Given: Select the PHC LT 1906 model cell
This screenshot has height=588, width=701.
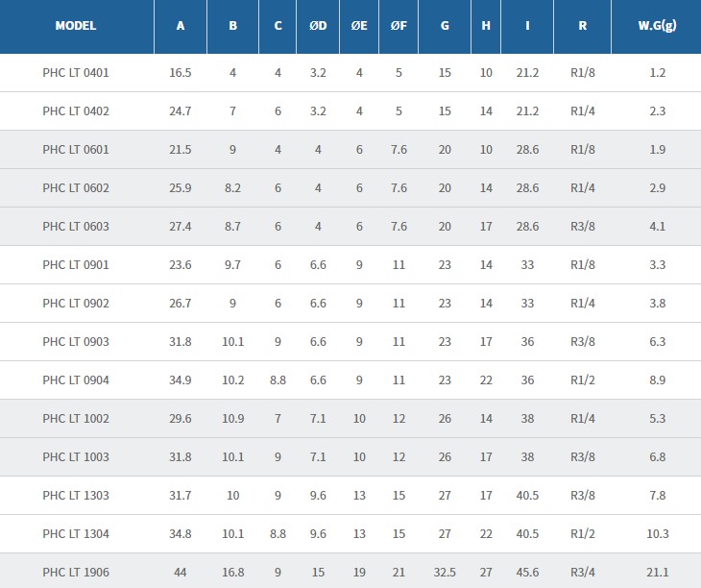Looking at the screenshot, I should tap(76, 573).
